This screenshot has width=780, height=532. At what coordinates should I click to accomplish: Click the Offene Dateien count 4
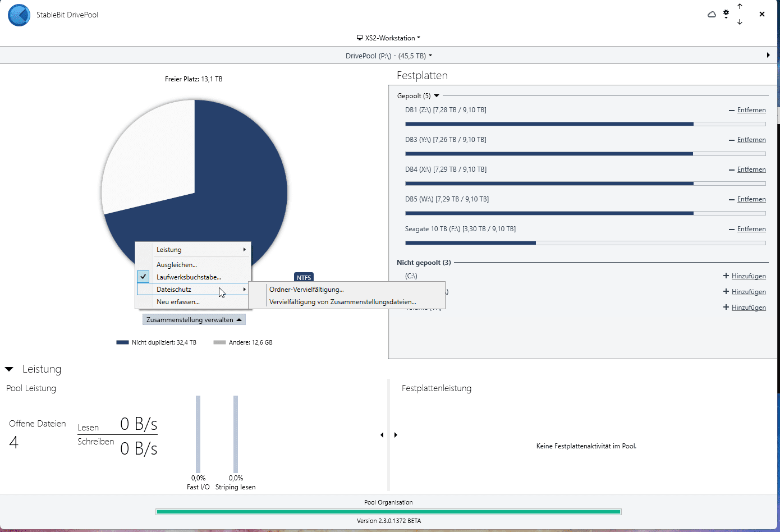[14, 443]
